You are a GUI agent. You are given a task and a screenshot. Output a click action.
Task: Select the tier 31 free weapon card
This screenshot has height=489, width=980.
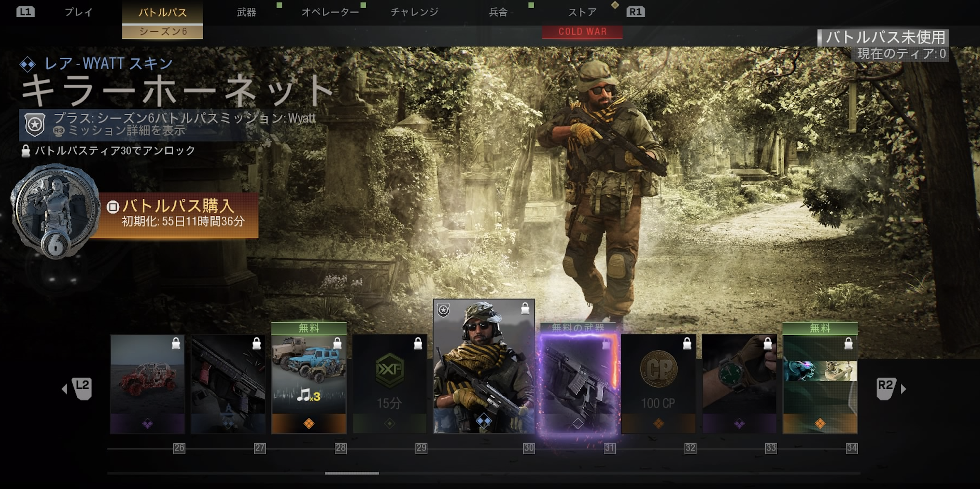click(x=578, y=384)
